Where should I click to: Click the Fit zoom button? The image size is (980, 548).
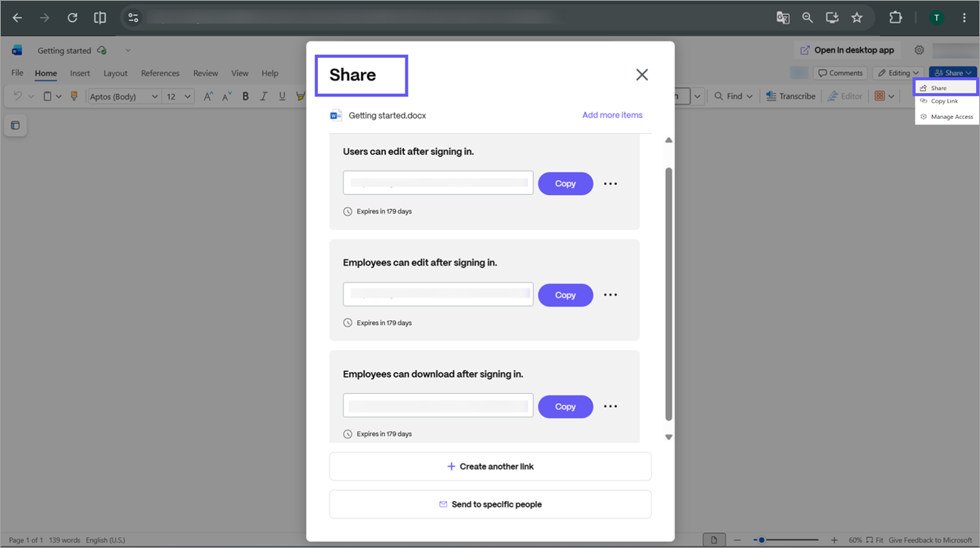875,540
